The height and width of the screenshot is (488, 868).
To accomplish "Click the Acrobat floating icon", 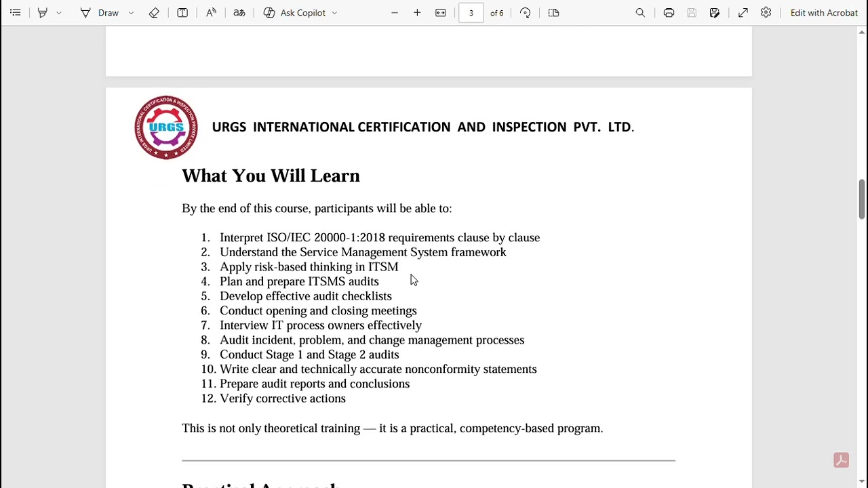I will click(841, 460).
